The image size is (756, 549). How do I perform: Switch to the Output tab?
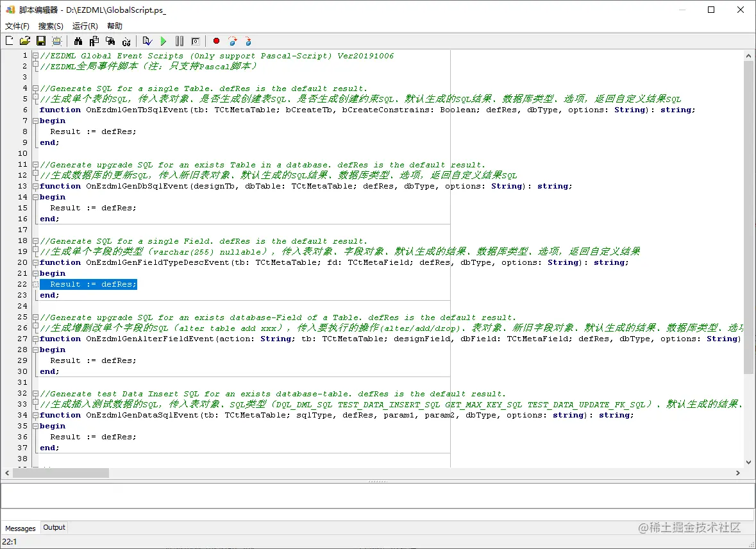(54, 527)
